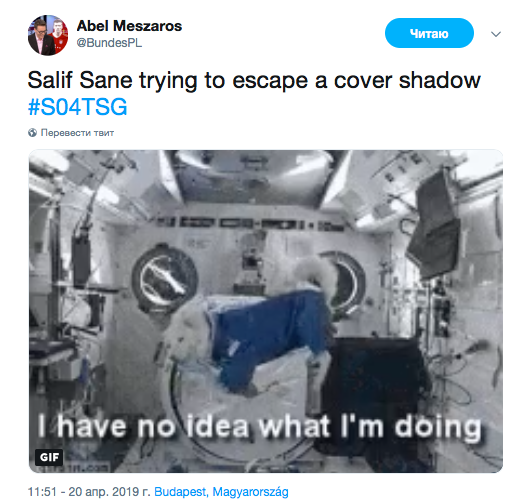
Task: Open Abel Meszaros profile avatar
Action: 48,35
